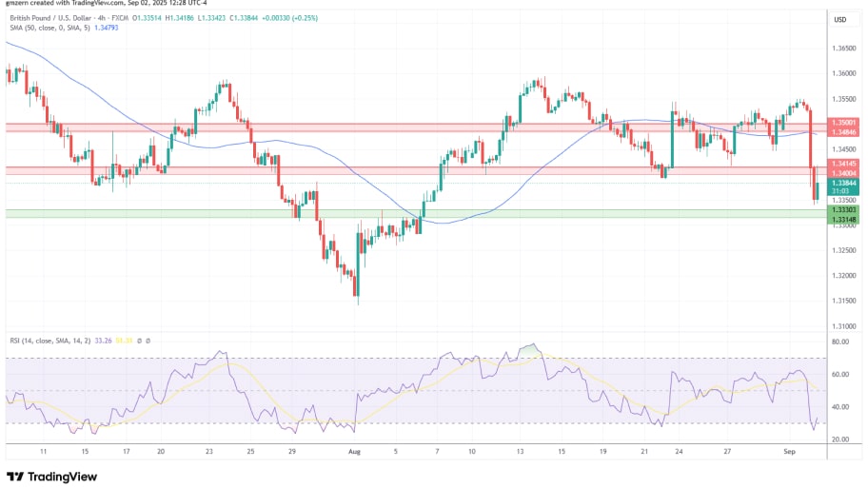Screen dimensions: 868x488
Task: Click the Aug label on time axis
Action: pos(354,452)
